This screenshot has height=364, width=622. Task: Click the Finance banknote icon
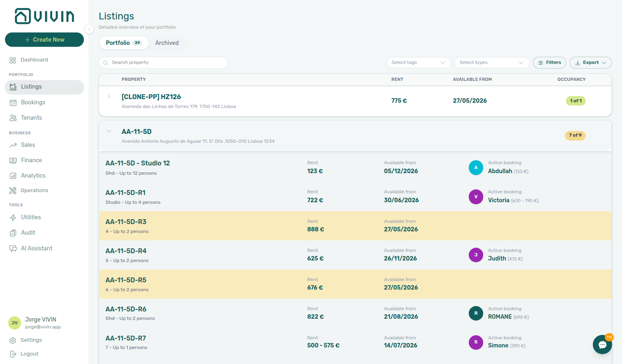click(x=13, y=161)
